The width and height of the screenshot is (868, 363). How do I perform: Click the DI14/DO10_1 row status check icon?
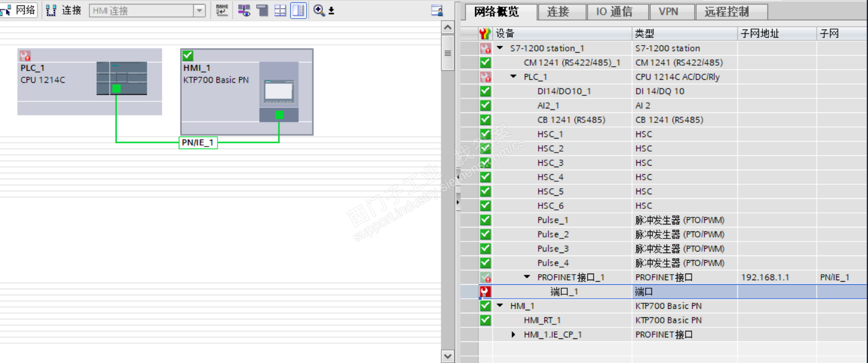coord(485,91)
